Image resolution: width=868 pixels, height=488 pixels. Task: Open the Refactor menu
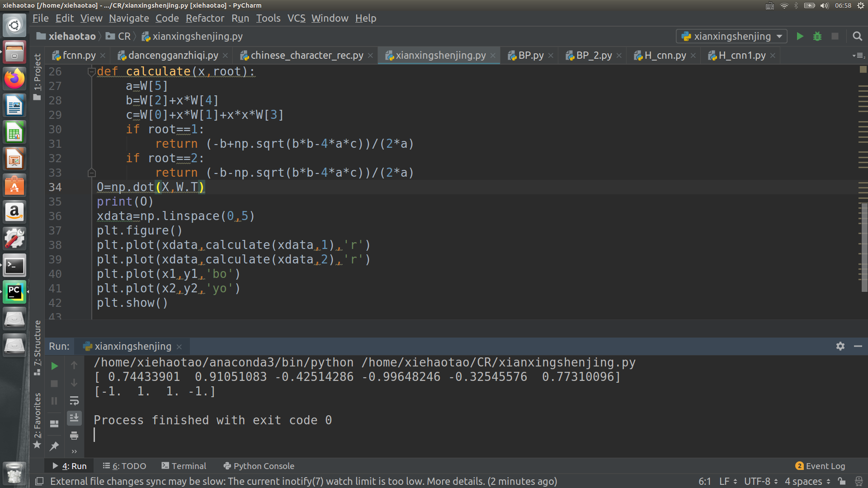click(205, 18)
